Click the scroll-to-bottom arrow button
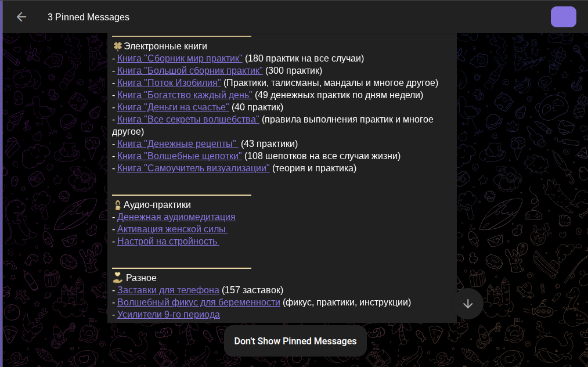Viewport: 588px width, 367px height. click(x=468, y=303)
